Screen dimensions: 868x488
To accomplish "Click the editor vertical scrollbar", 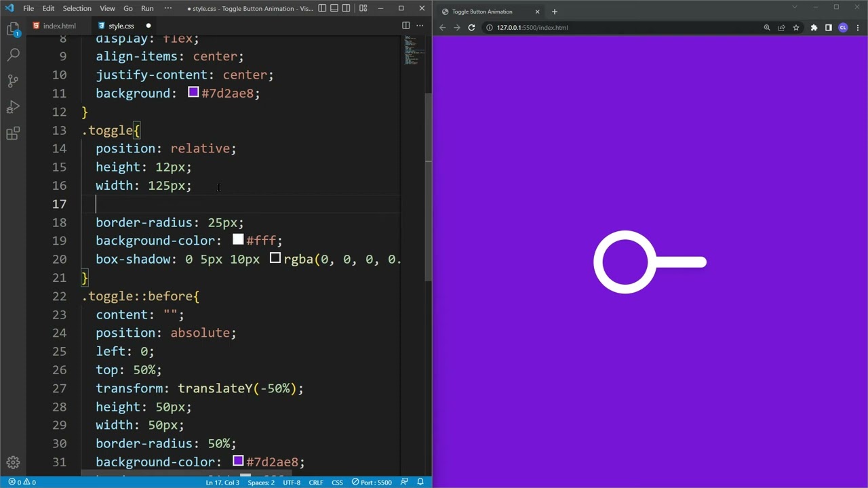I will click(429, 186).
